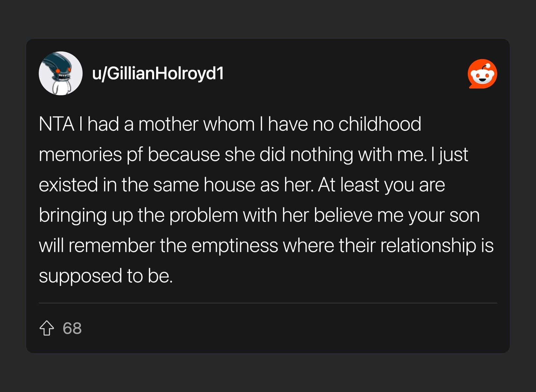Click the line "existed in the same house"
This screenshot has height=392, width=536.
click(242, 185)
